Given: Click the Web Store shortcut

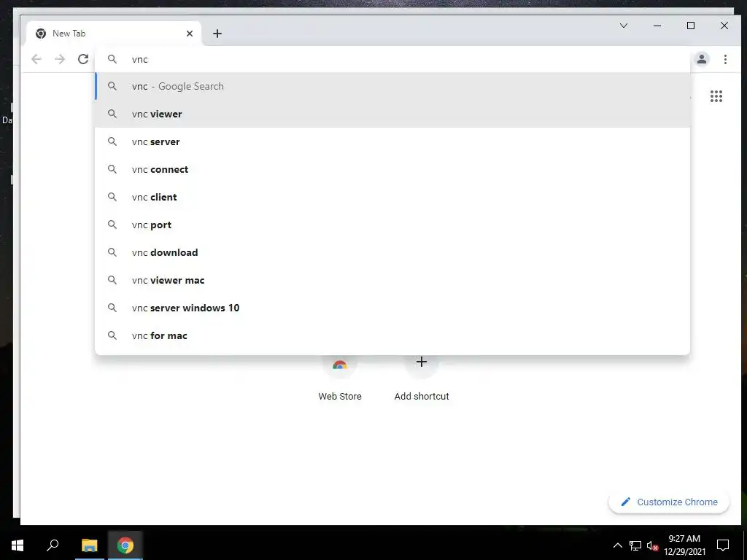Looking at the screenshot, I should 340,378.
